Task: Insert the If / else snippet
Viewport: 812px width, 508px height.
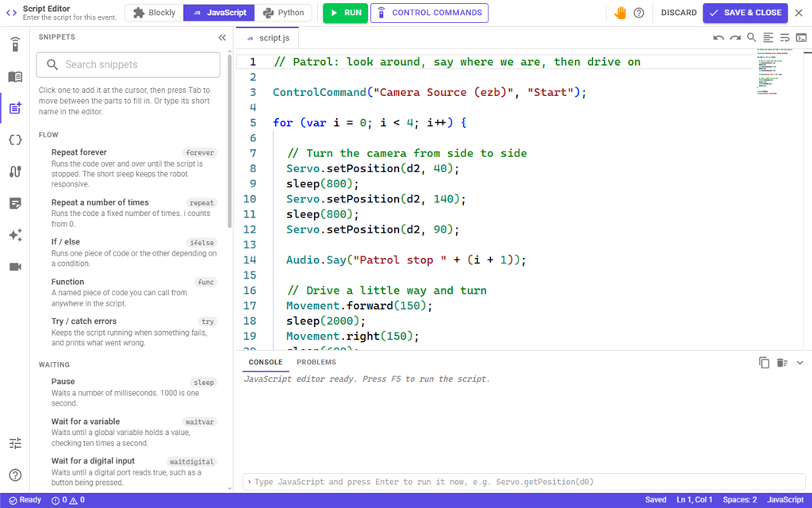Action: pyautogui.click(x=128, y=252)
